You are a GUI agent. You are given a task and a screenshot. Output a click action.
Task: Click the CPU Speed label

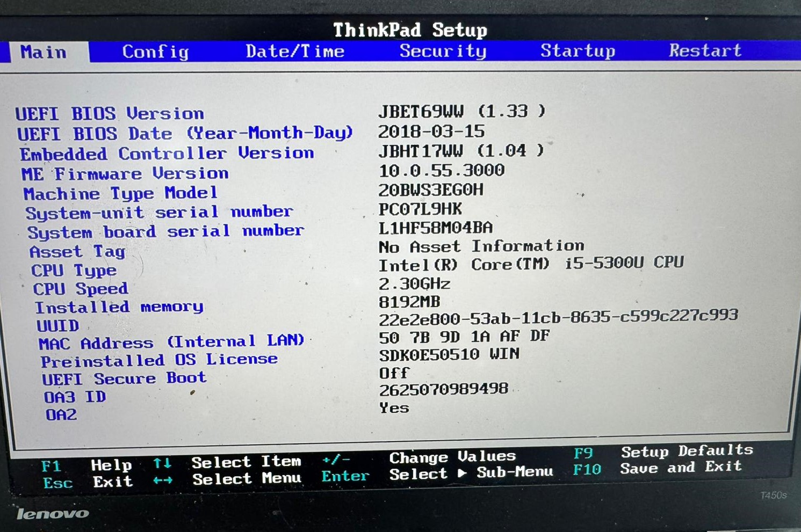tap(81, 289)
